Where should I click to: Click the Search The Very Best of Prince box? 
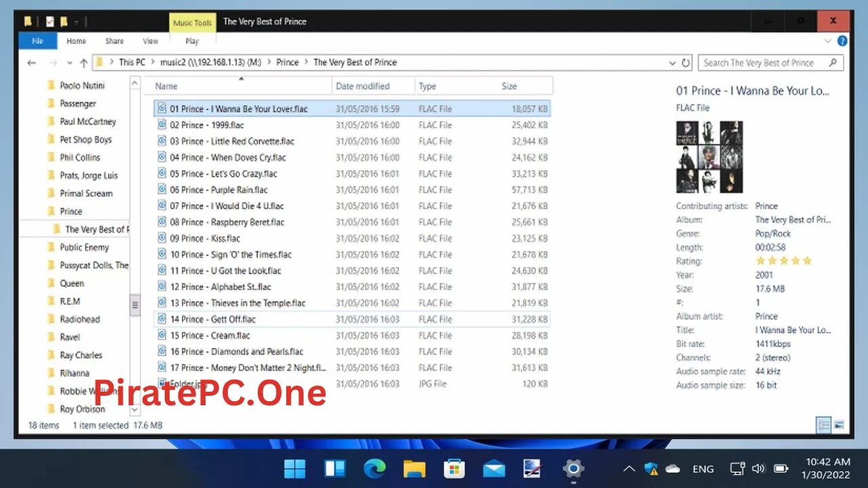pyautogui.click(x=770, y=62)
